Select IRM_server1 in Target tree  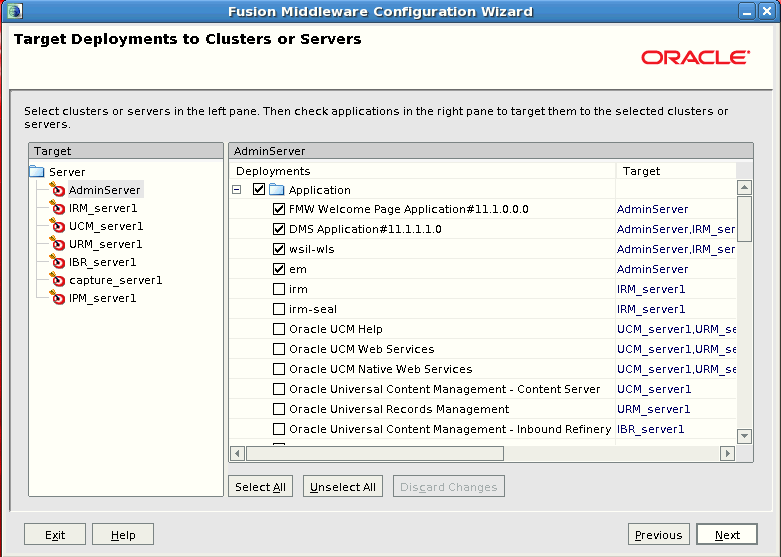coord(103,208)
